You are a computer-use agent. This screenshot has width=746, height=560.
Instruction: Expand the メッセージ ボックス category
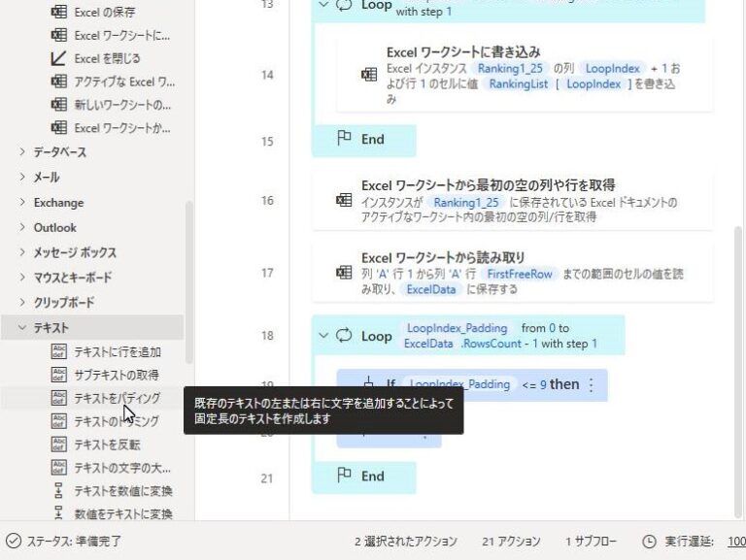point(22,252)
